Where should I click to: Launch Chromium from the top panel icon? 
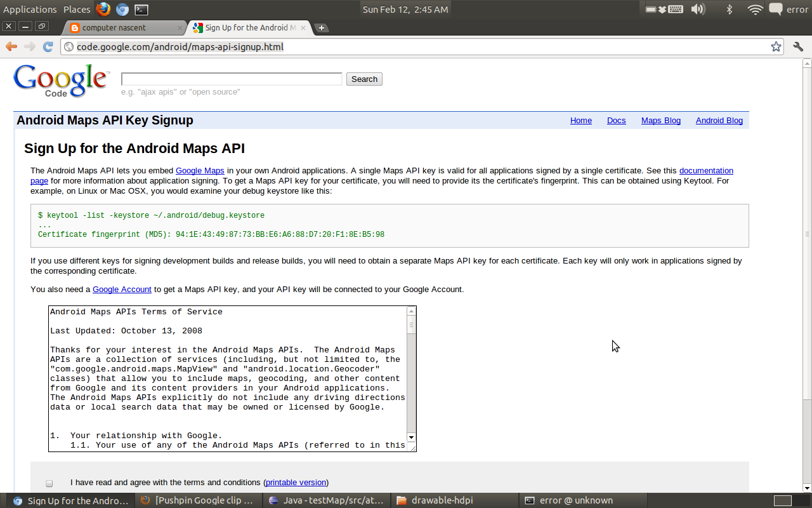pos(122,9)
